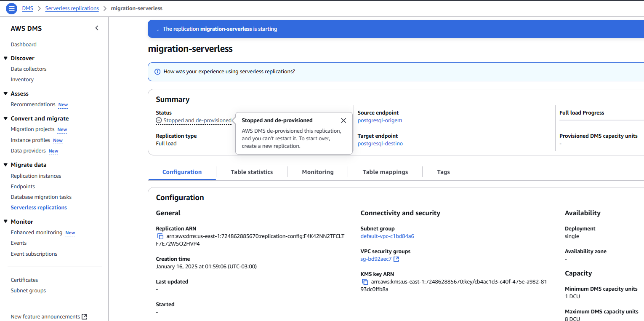Open the postgresql-destino target endpoint
The image size is (644, 321).
(380, 144)
